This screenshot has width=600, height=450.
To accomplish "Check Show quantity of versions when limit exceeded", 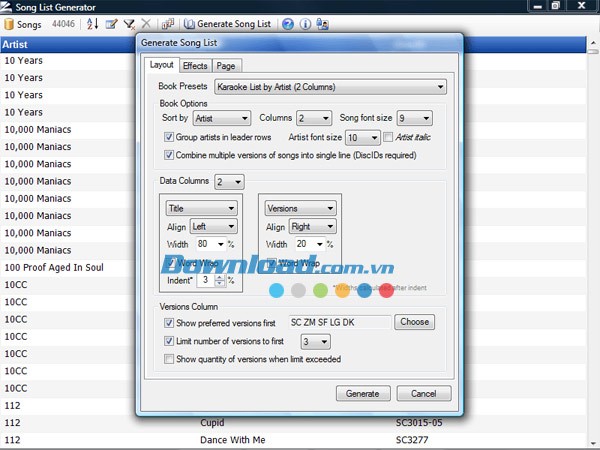I will [x=168, y=359].
